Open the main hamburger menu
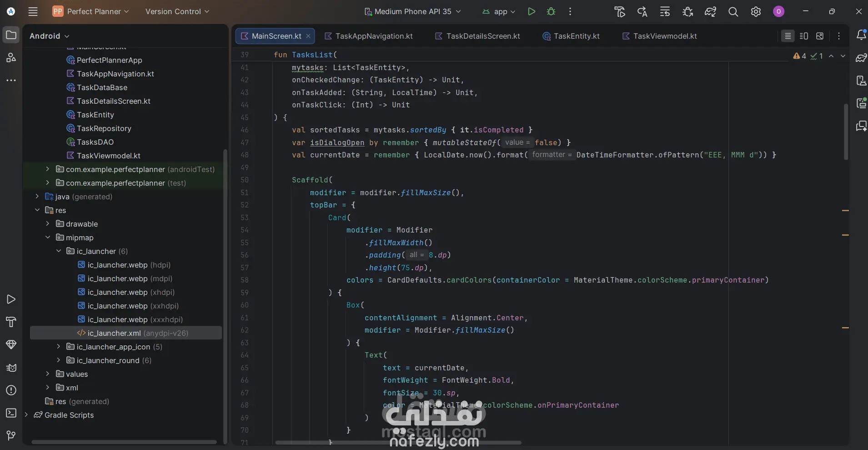Screen dimensions: 868x450 (33, 11)
